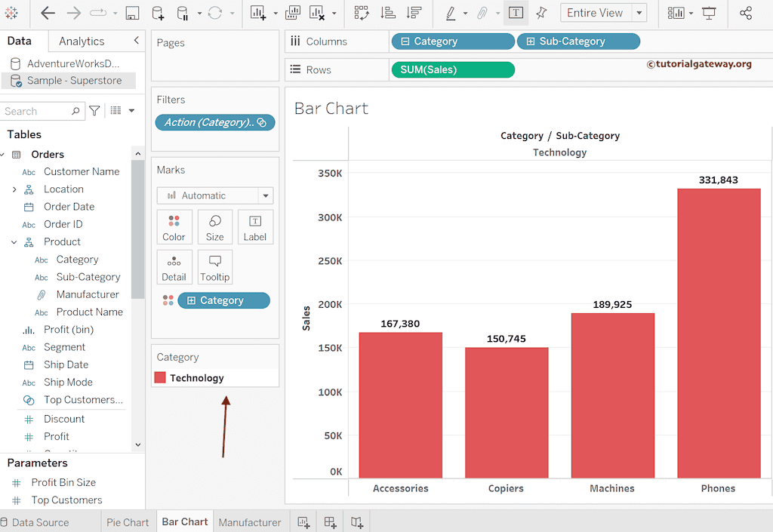
Task: Sort bars descending via toolbar icon
Action: pyautogui.click(x=414, y=13)
